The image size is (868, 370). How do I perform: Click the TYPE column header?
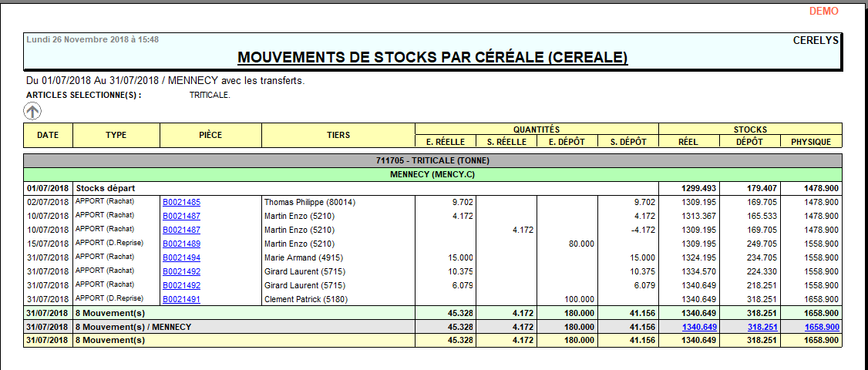116,135
